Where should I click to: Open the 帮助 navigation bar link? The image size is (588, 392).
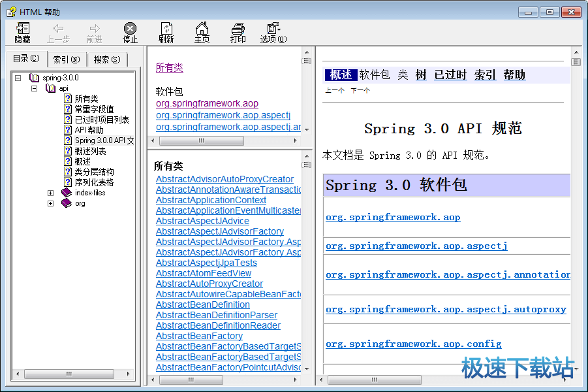pos(514,74)
